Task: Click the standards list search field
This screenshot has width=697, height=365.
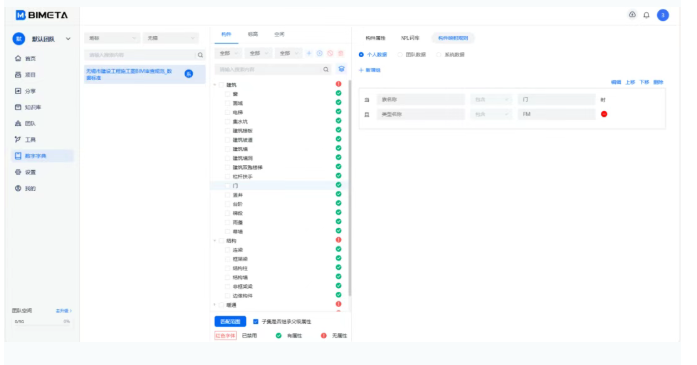Action: 140,55
